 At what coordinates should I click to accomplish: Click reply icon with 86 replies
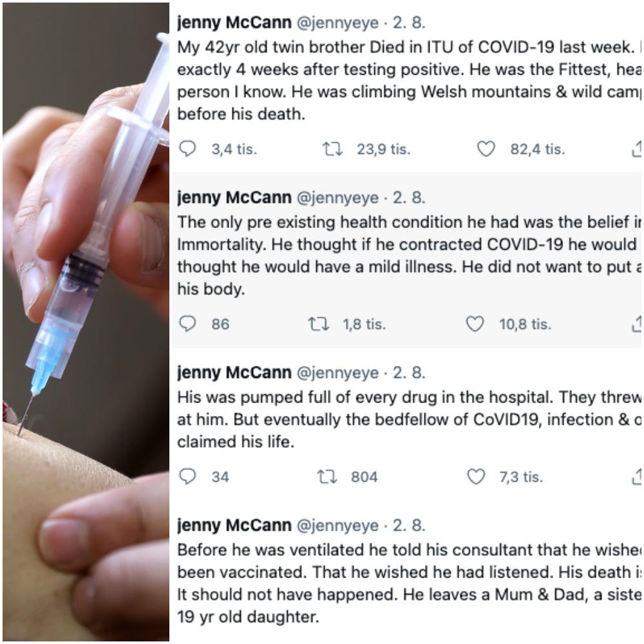click(187, 324)
